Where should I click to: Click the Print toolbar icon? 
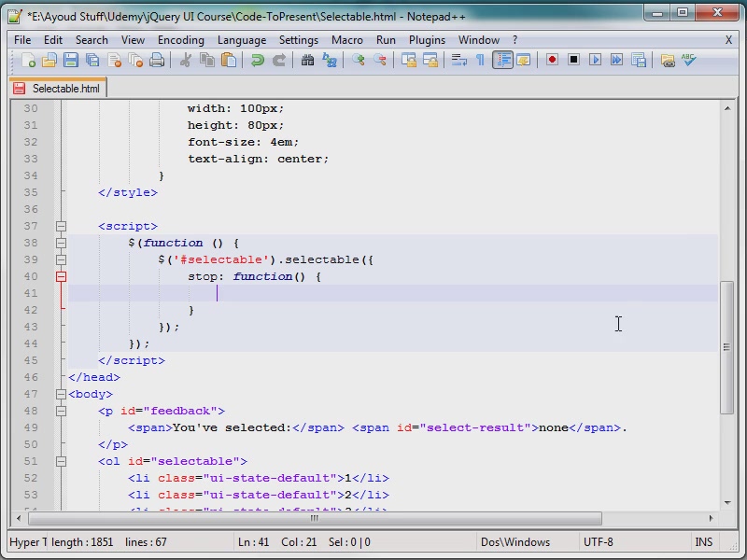[157, 60]
